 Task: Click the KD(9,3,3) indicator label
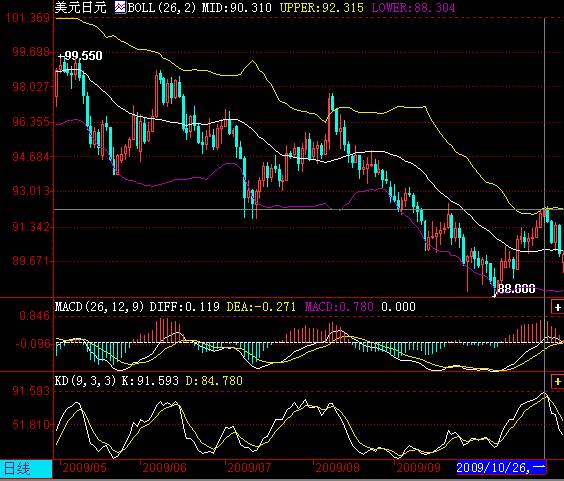86,381
